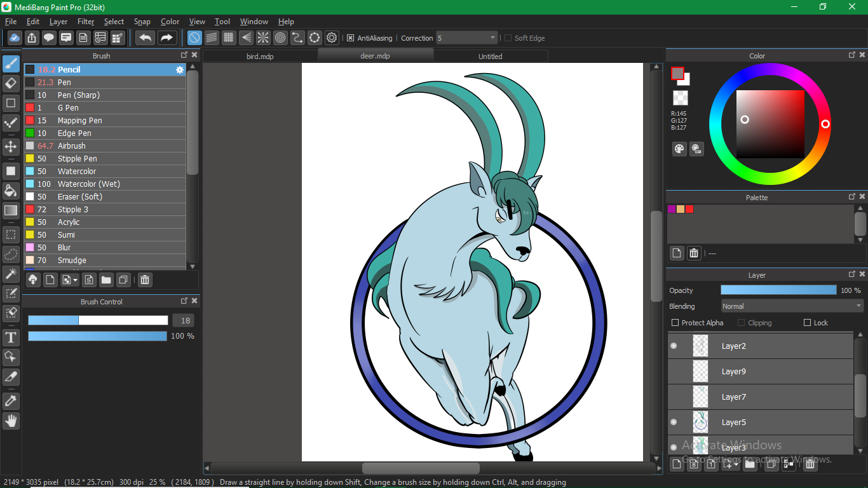Enable the layer Lock checkbox
The image size is (868, 488).
point(808,323)
